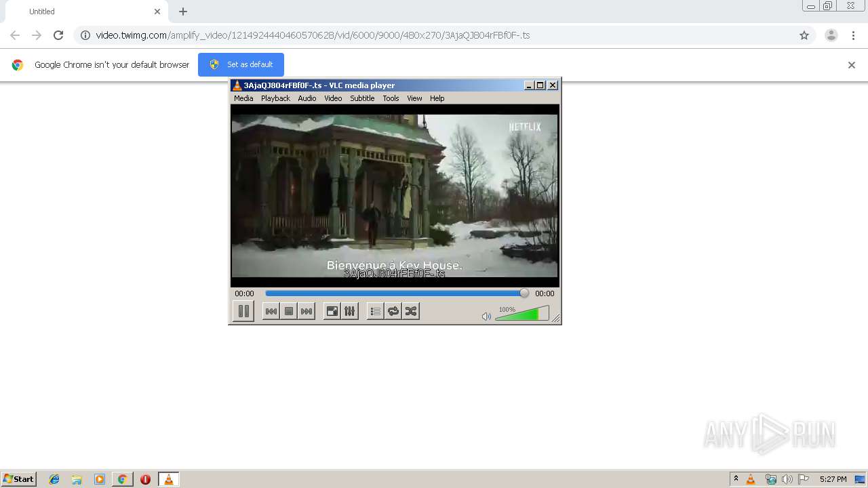868x488 pixels.
Task: Click the Chrome address bar URL
Action: (313, 35)
